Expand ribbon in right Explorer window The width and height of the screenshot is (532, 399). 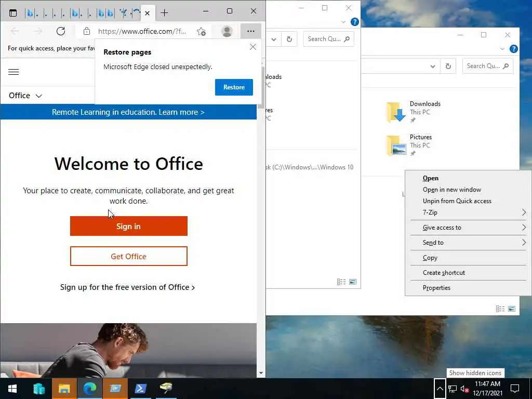click(x=502, y=49)
